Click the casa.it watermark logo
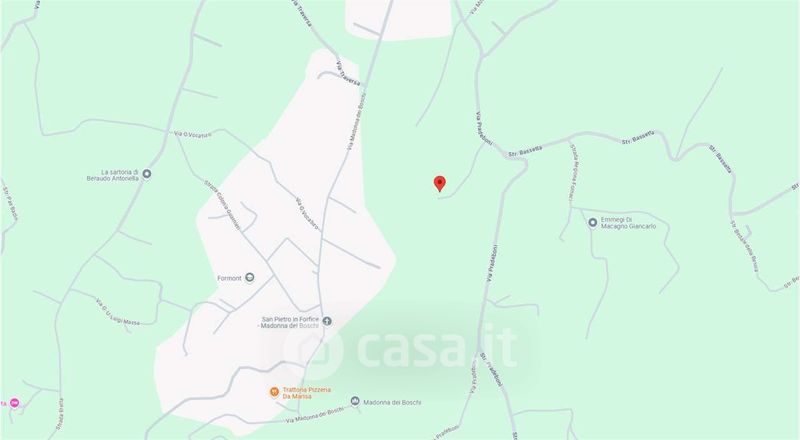 pyautogui.click(x=401, y=347)
